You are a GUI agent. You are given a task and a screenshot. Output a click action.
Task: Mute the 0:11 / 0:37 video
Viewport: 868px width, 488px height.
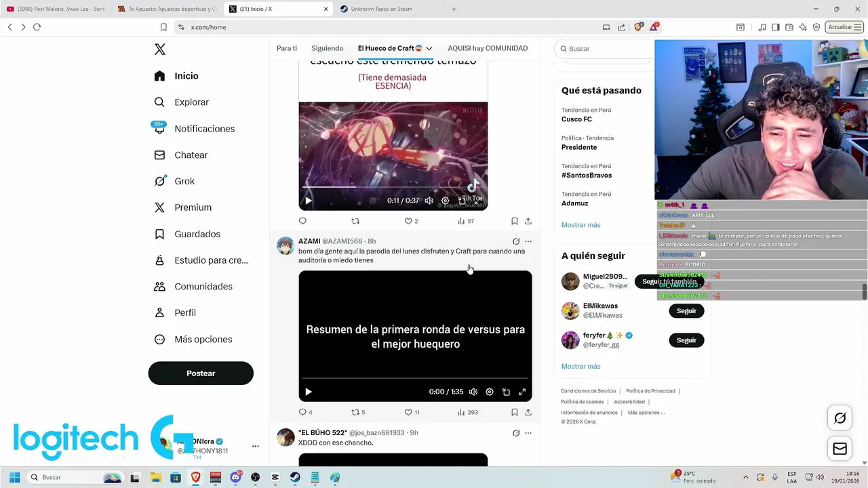tap(429, 201)
